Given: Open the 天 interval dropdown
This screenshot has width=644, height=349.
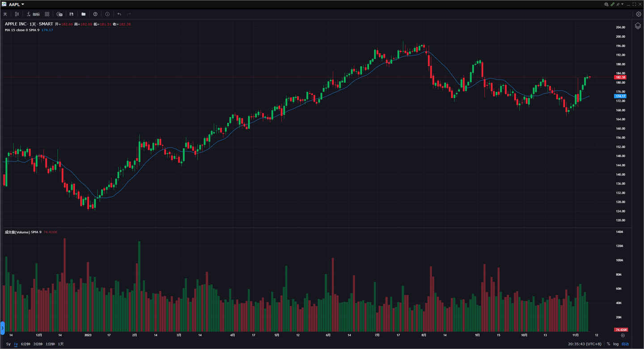Looking at the screenshot, I should (x=5, y=14).
